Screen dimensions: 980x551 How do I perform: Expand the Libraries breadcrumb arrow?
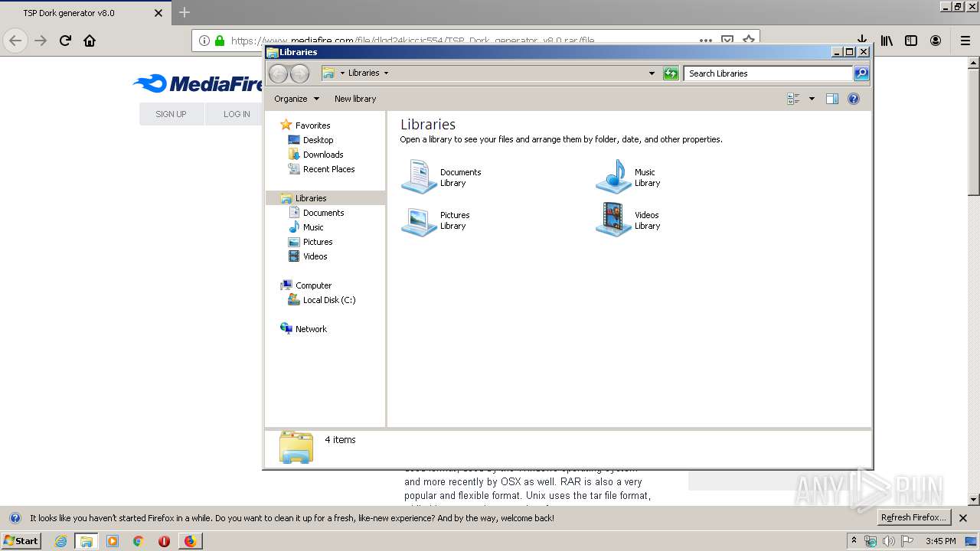[x=386, y=73]
